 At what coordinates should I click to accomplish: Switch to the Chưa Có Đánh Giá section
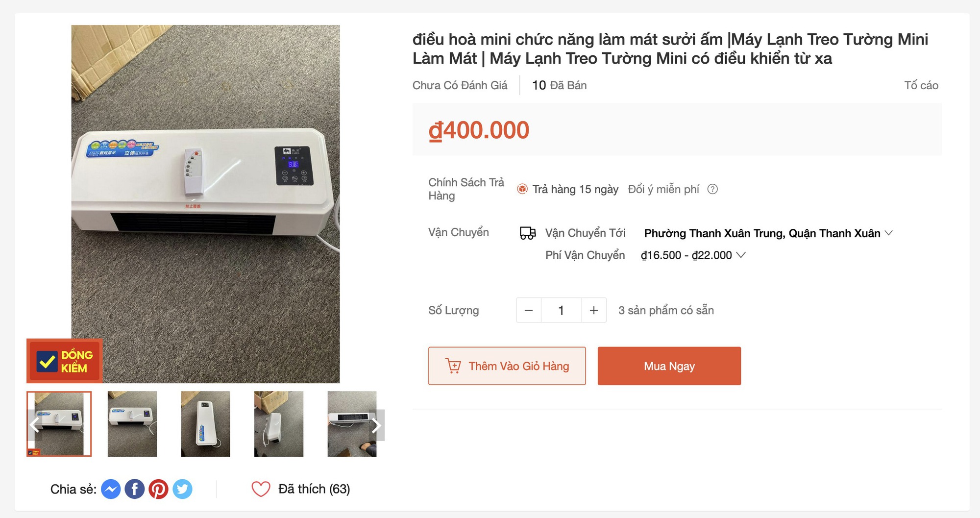pyautogui.click(x=460, y=85)
